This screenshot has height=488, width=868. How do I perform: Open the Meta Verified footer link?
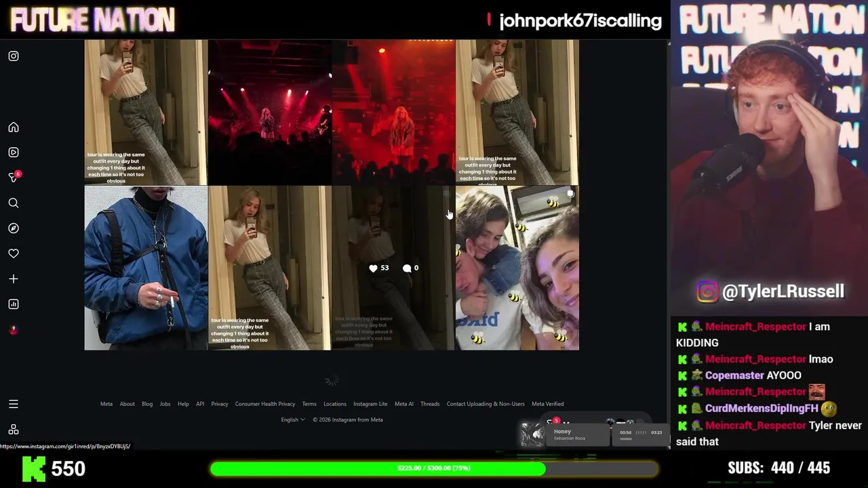pos(548,404)
